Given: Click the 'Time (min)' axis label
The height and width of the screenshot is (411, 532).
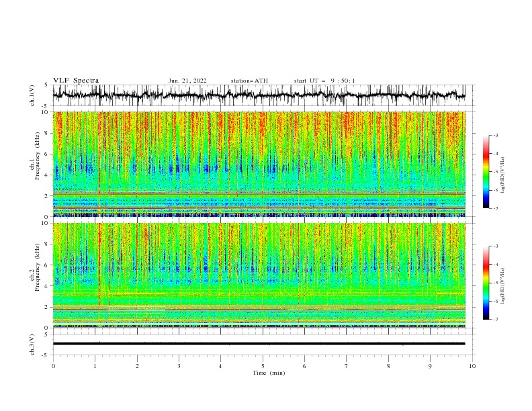Looking at the screenshot, I should (269, 373).
